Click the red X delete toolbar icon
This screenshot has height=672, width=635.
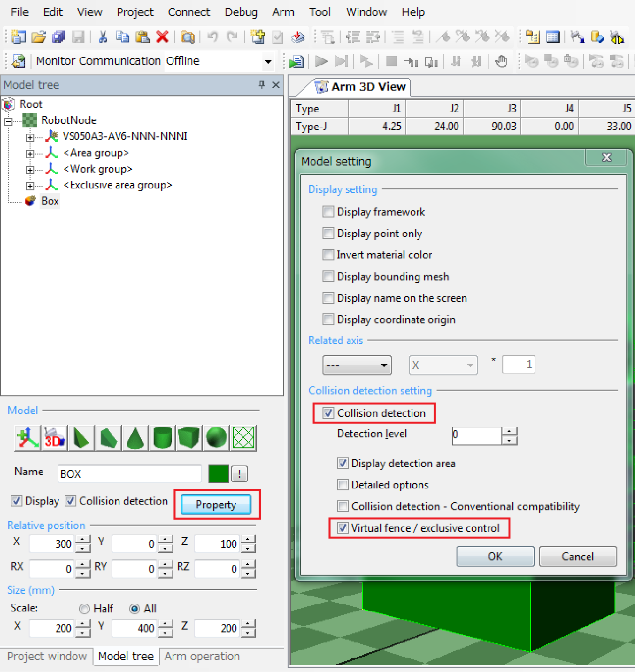tap(163, 37)
